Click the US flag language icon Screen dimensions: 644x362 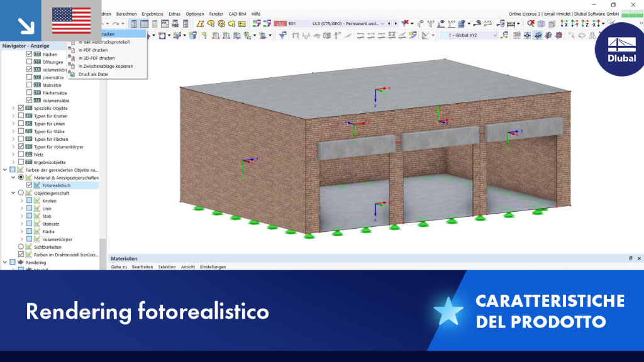coord(72,21)
